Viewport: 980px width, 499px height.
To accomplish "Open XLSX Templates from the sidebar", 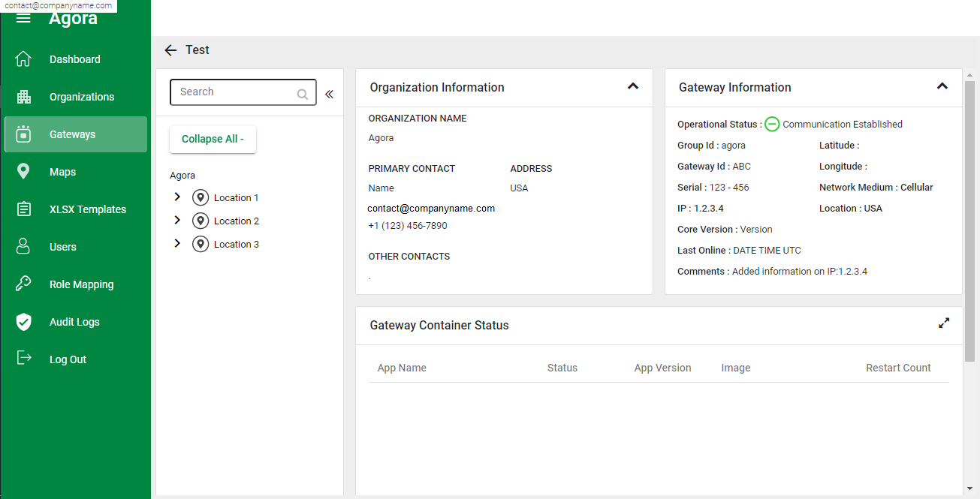I will tap(75, 209).
